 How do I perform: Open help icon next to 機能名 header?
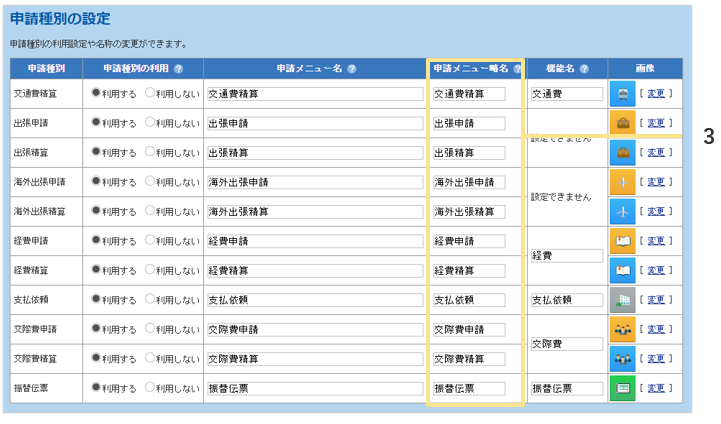coord(584,69)
